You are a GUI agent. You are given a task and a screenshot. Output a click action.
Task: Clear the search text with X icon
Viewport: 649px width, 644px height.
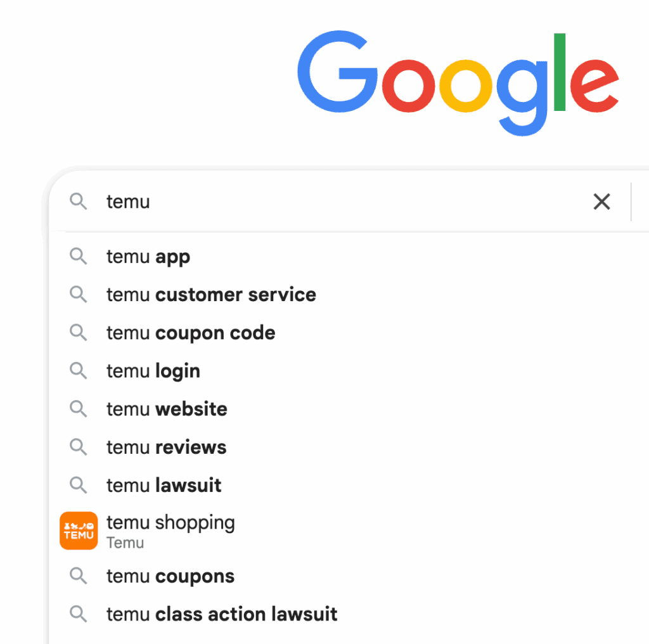tap(601, 202)
